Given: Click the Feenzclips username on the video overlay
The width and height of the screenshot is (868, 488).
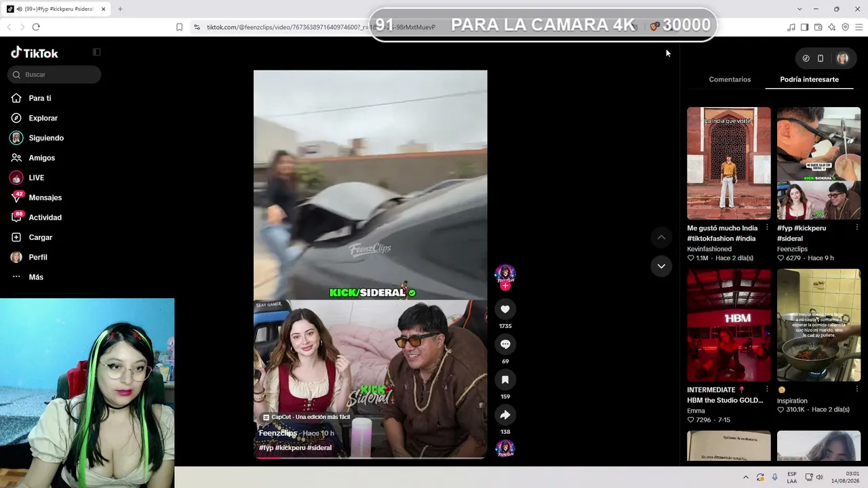Looking at the screenshot, I should [x=278, y=433].
